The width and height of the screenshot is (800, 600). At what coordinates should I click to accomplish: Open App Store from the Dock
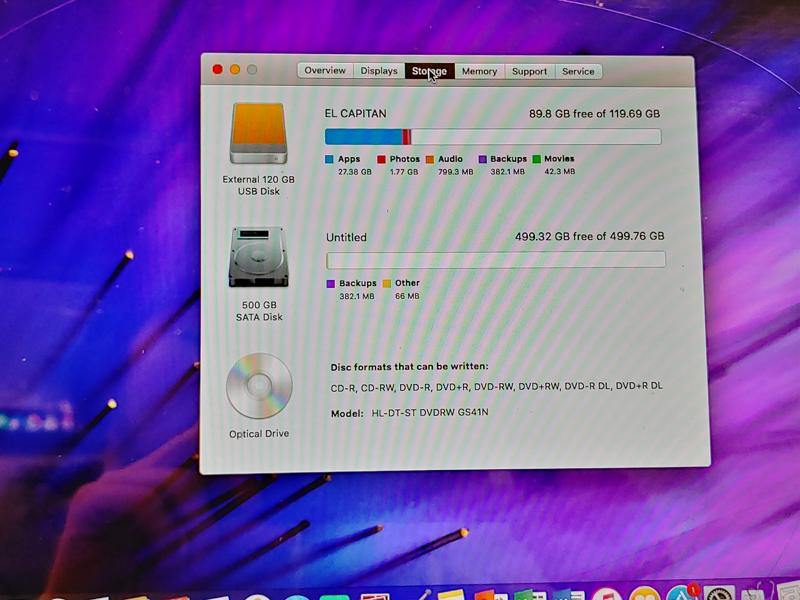pos(680,593)
